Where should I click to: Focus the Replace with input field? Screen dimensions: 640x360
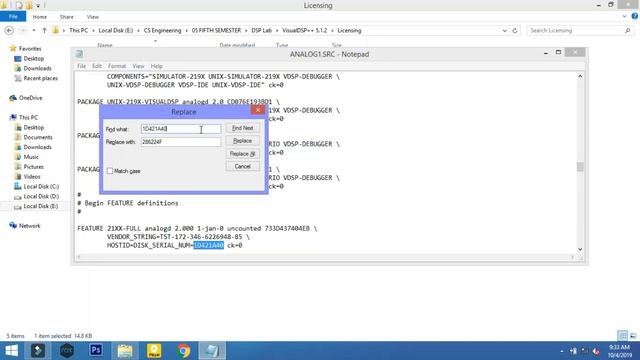click(181, 142)
